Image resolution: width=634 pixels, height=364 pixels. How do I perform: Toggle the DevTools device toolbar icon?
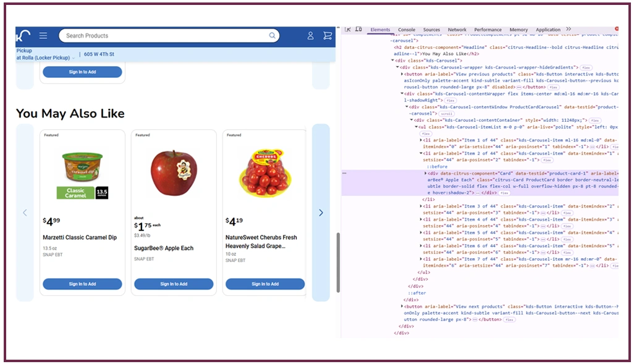(x=358, y=30)
